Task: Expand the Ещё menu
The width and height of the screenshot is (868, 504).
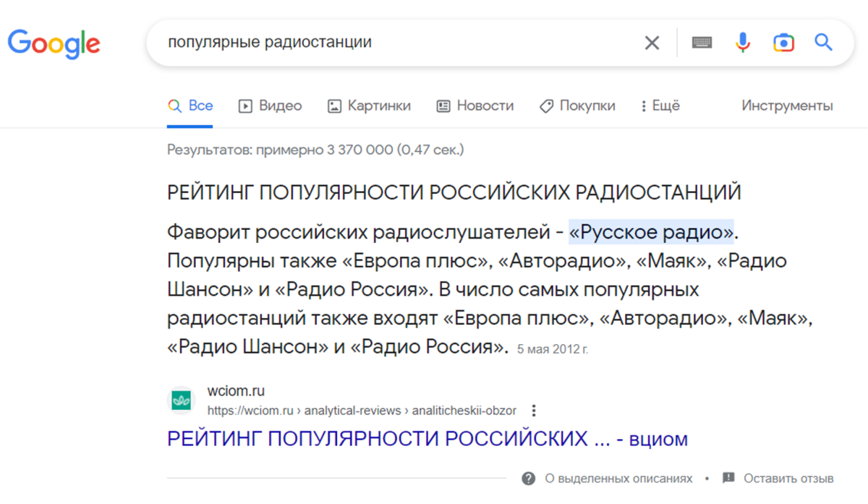Action: coord(660,106)
